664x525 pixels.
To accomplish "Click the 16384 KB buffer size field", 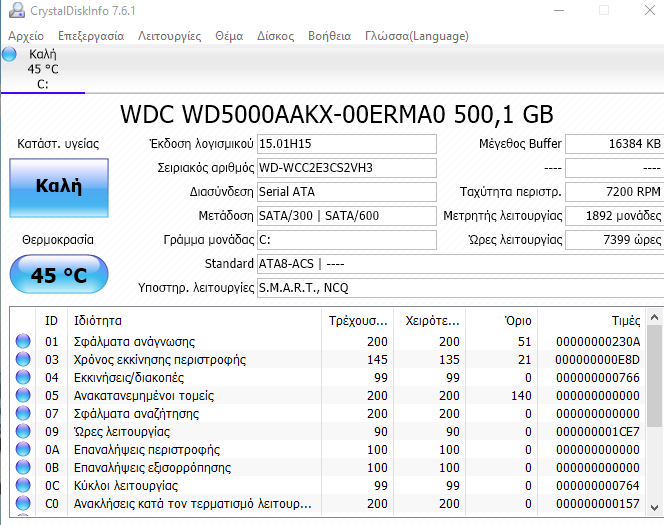I will (x=614, y=144).
